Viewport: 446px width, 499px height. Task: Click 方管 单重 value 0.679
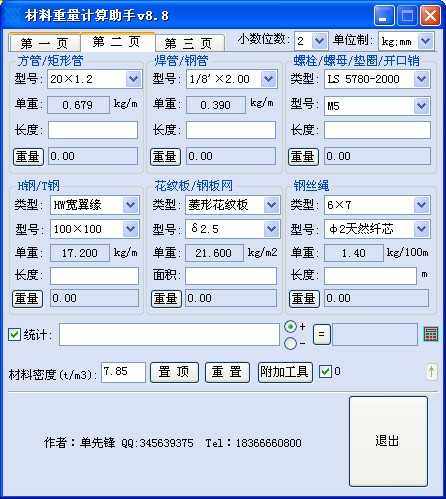[x=79, y=105]
